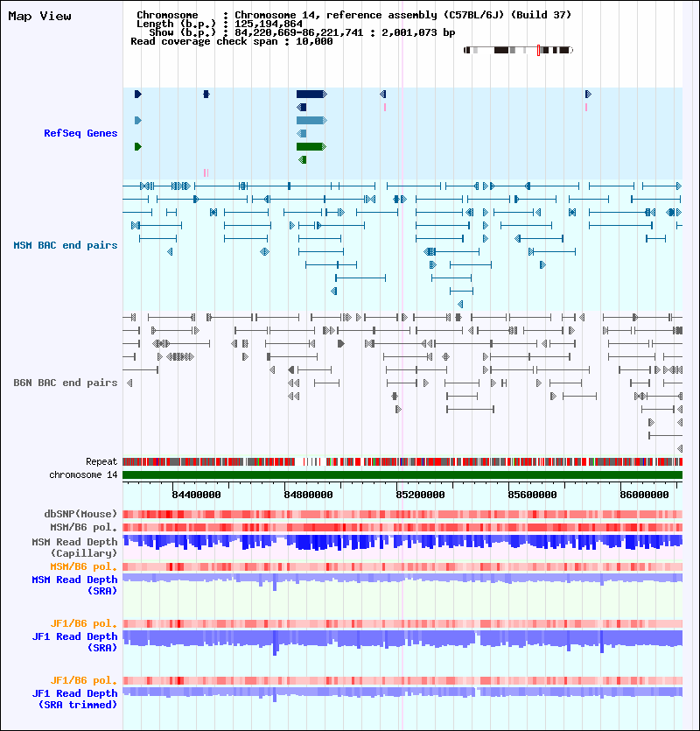Click the dark navy arrow gene at far left of RefSeq
The width and height of the screenshot is (700, 731).
[x=138, y=95]
